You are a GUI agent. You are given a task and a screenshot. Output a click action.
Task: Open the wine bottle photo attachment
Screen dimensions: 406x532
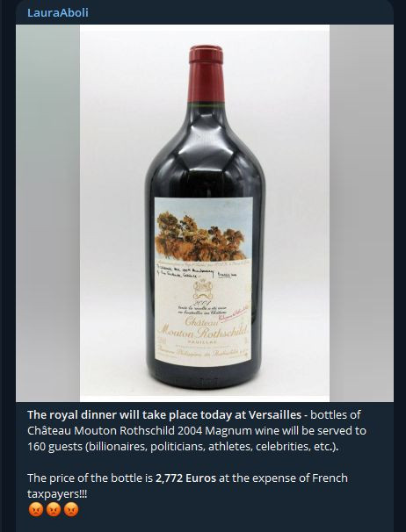[x=205, y=213]
